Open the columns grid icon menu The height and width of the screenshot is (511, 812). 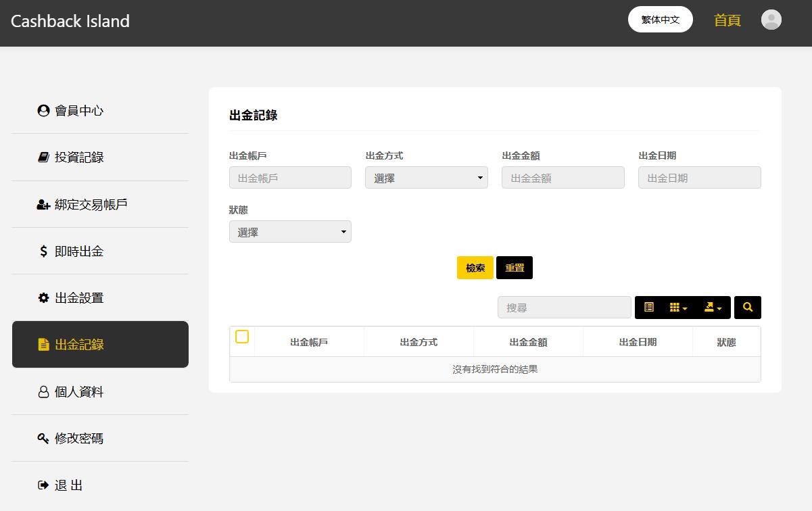click(x=678, y=308)
